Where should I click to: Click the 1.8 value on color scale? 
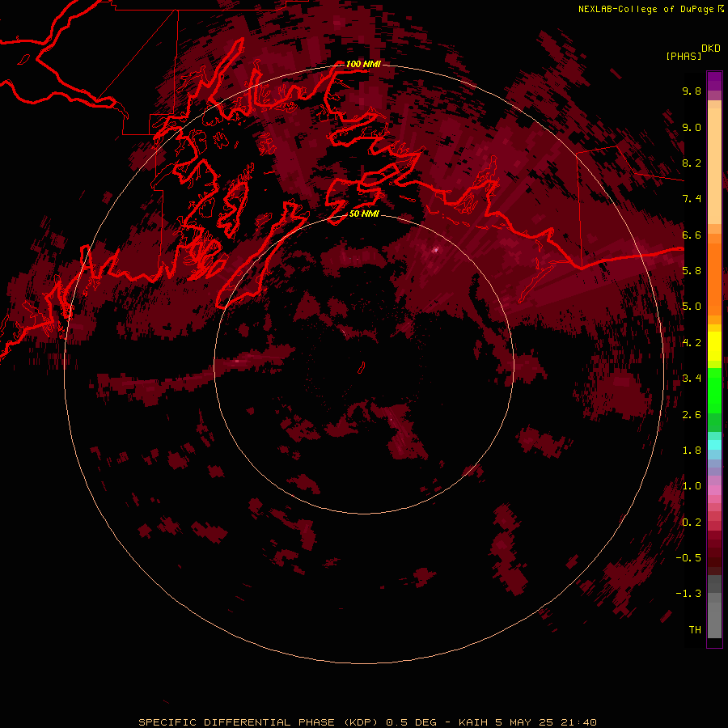[x=692, y=451]
